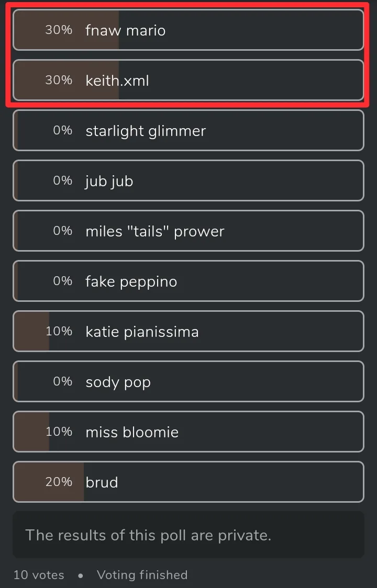This screenshot has height=588, width=377.
Task: Click the 30% label beside keith.xml
Action: (59, 80)
